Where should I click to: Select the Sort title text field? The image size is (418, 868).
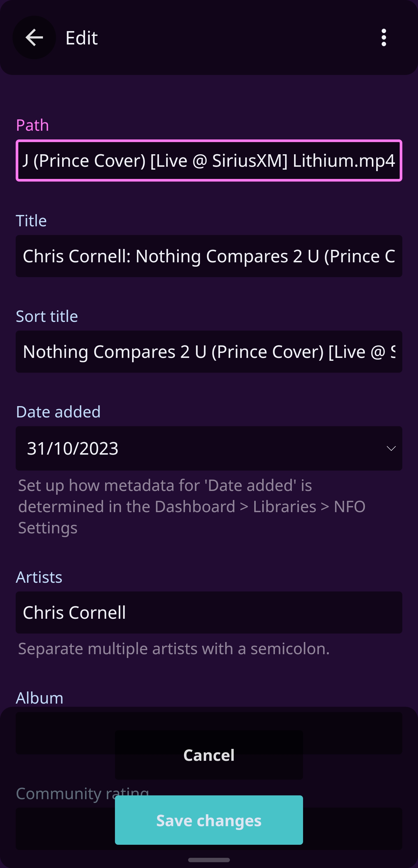(209, 351)
